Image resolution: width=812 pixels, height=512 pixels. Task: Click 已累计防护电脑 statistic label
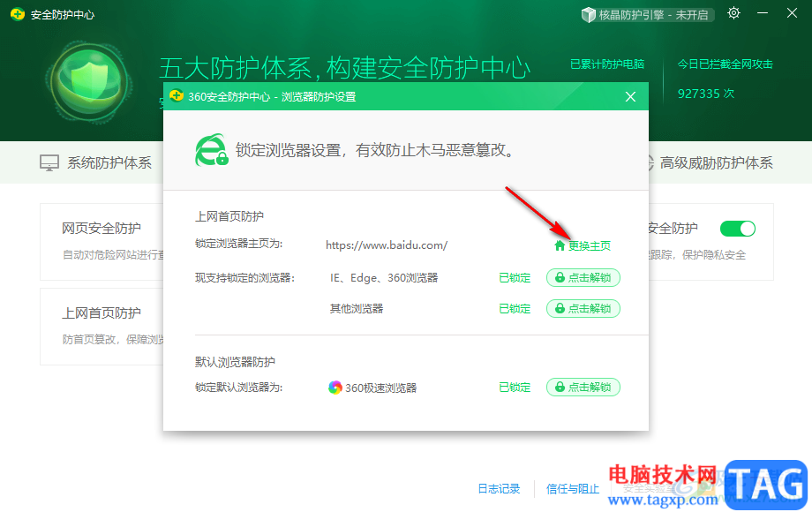tap(607, 64)
